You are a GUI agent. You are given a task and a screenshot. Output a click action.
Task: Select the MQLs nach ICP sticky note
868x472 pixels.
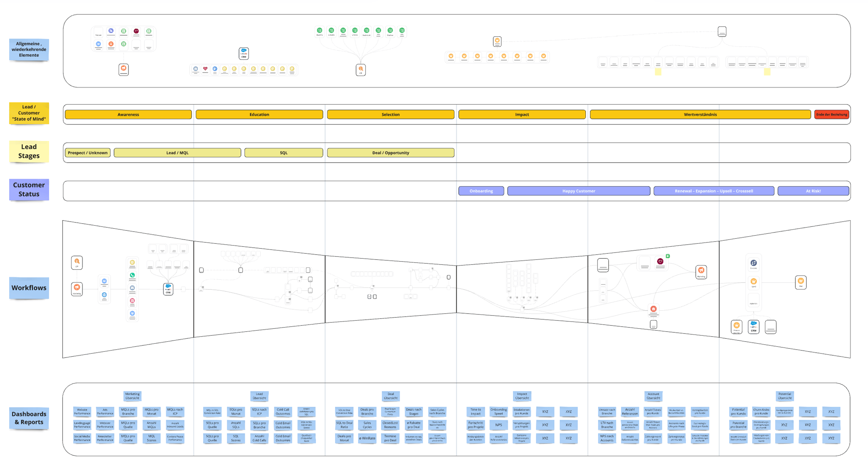(175, 411)
